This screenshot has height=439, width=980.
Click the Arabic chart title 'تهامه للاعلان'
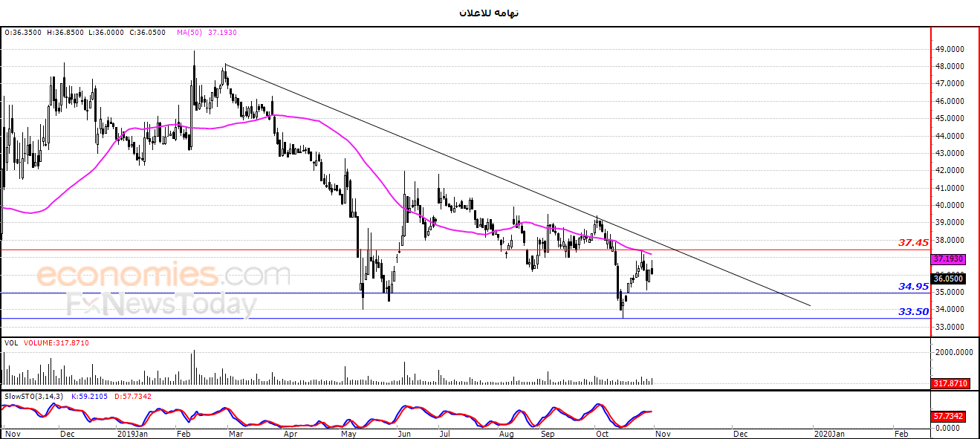click(490, 13)
